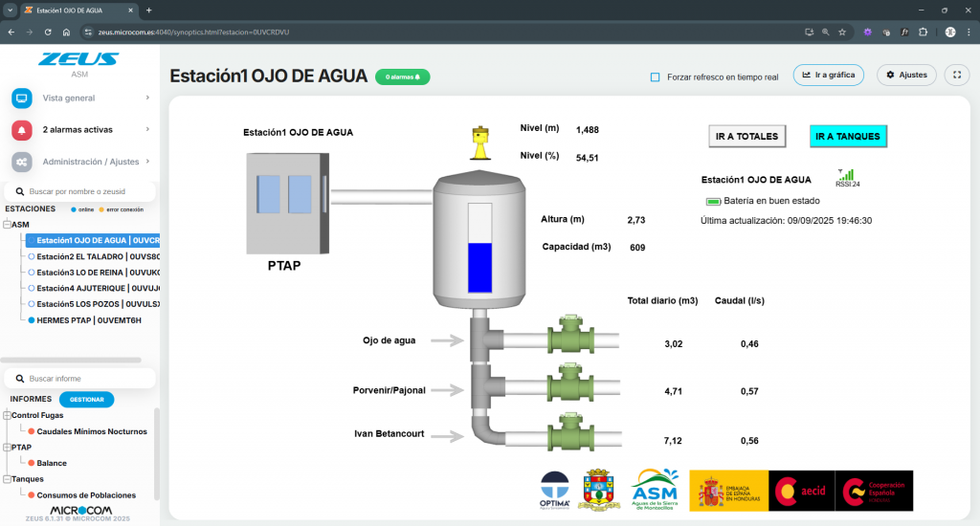Reload the page in the browser
The image size is (980, 526).
click(x=48, y=32)
